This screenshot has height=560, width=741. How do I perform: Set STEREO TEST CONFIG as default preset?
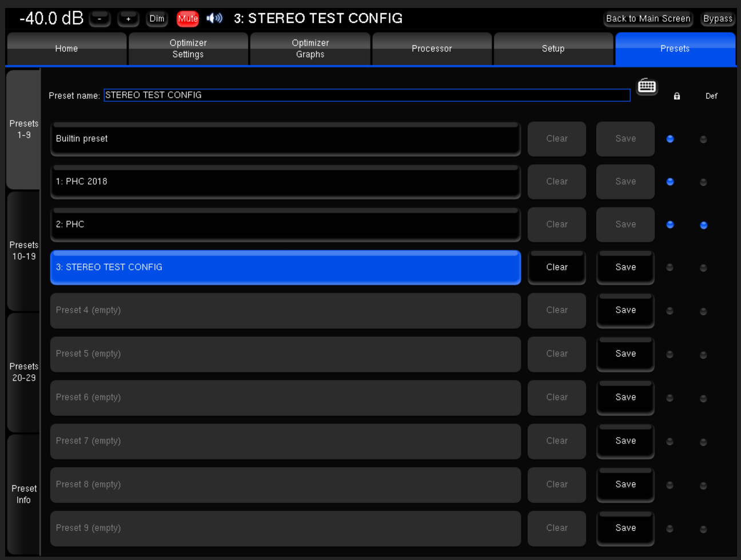704,268
